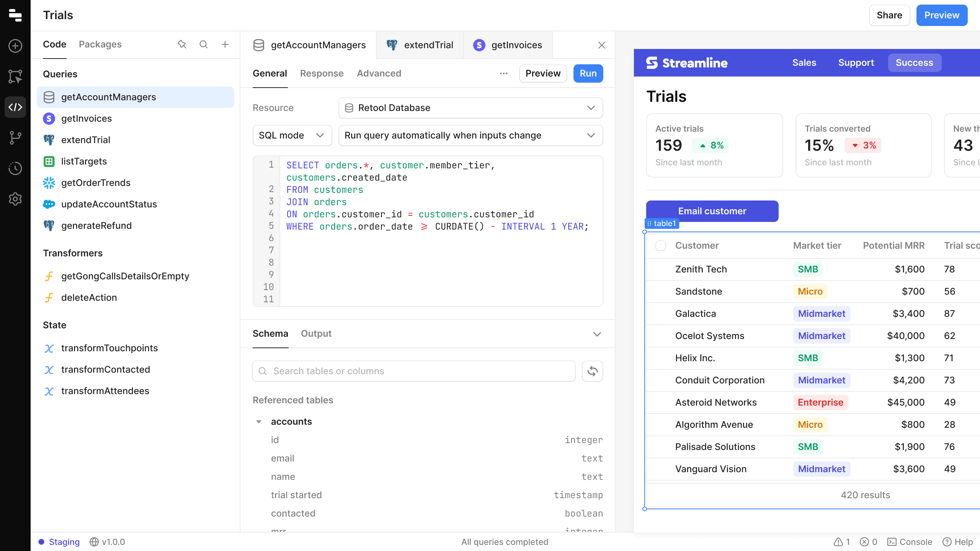Select the Success nav item
Image resolution: width=980 pixels, height=551 pixels.
coord(914,63)
